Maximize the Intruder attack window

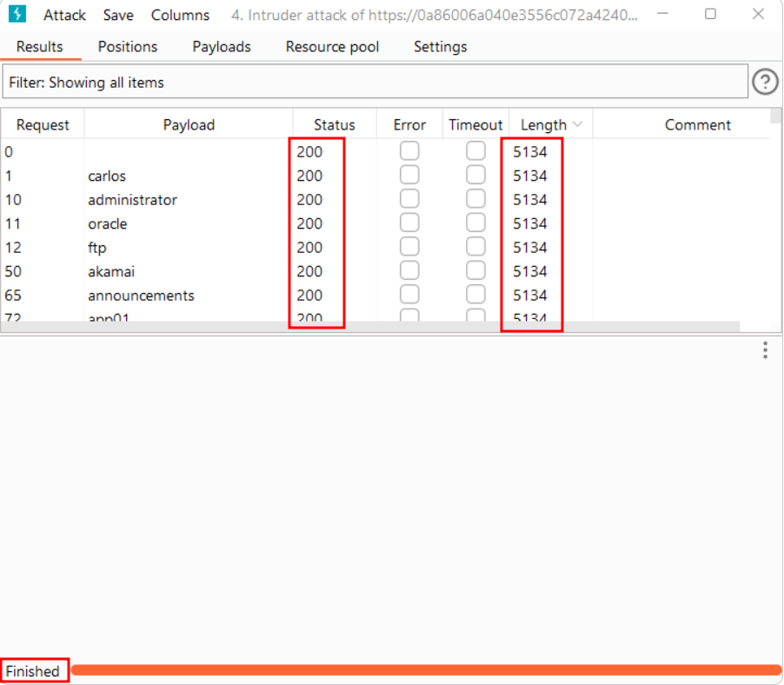[710, 14]
